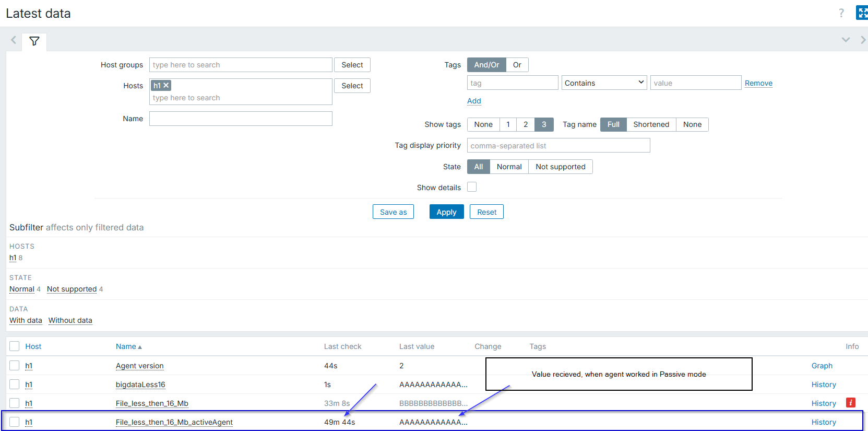Go to next filter tab arrow
This screenshot has height=431, width=868.
[863, 40]
